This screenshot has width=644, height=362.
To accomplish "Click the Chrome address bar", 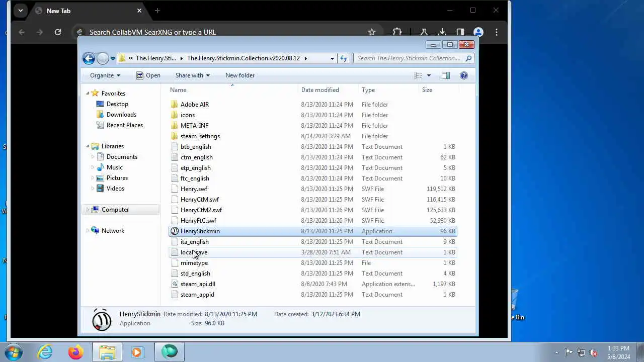I will pos(225,32).
